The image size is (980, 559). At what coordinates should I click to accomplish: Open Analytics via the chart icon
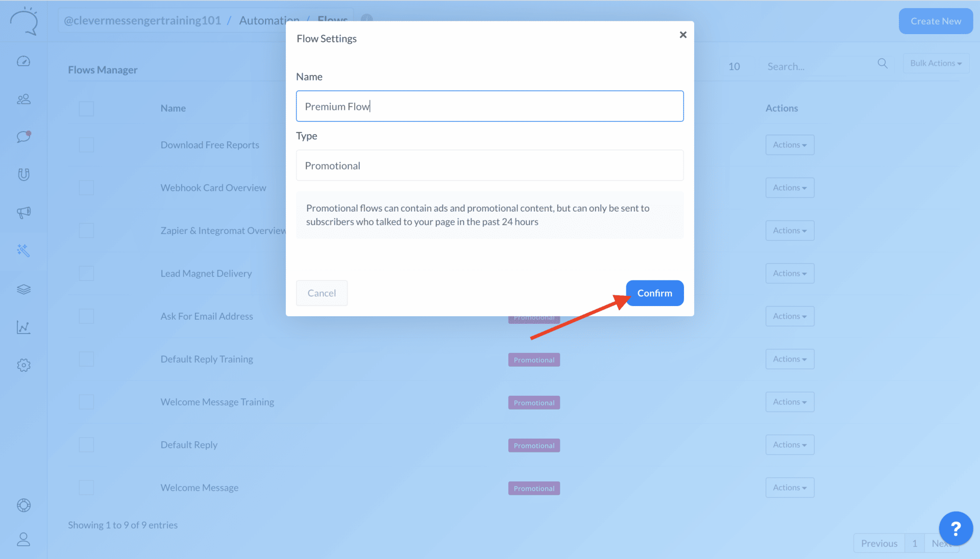click(x=23, y=327)
